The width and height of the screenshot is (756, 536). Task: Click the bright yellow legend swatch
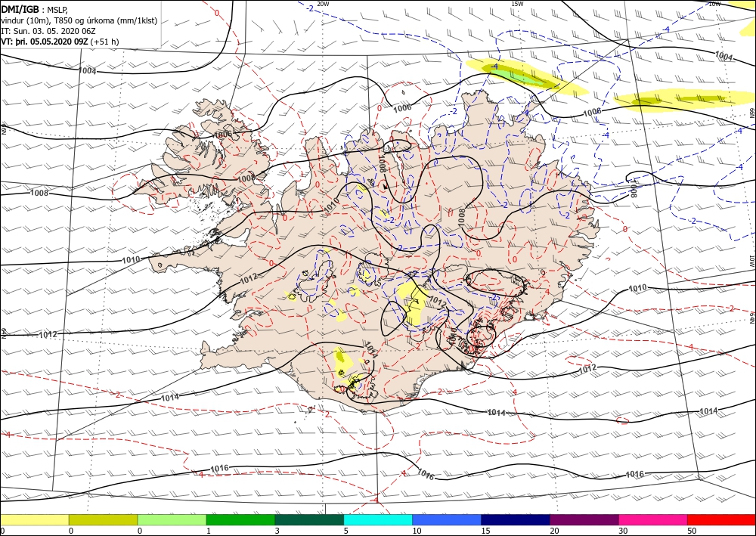tap(34, 519)
